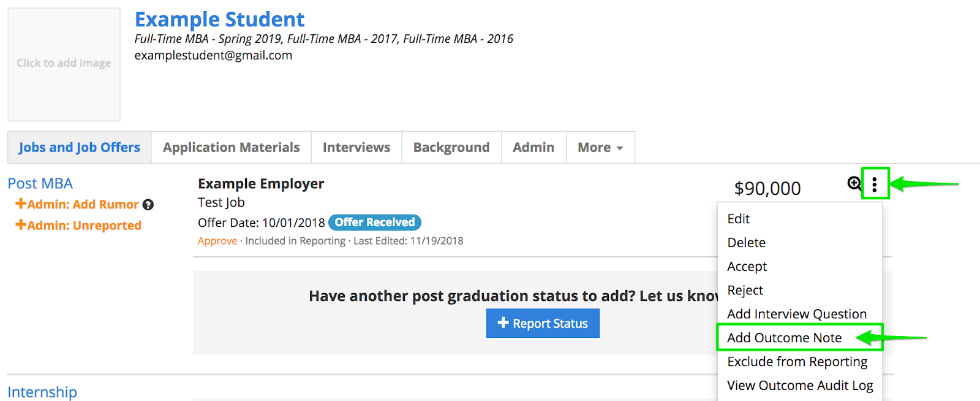
Task: Switch to the Application Materials tab
Action: 231,148
